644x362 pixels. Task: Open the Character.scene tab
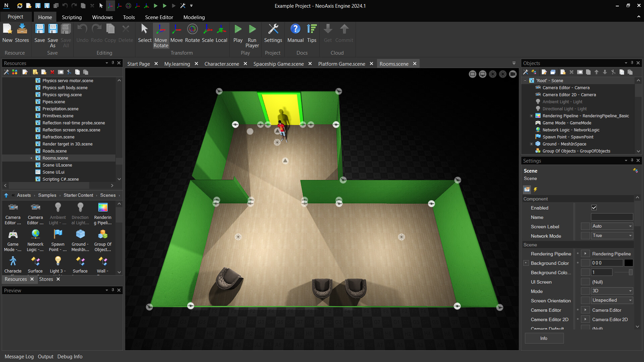click(x=222, y=64)
